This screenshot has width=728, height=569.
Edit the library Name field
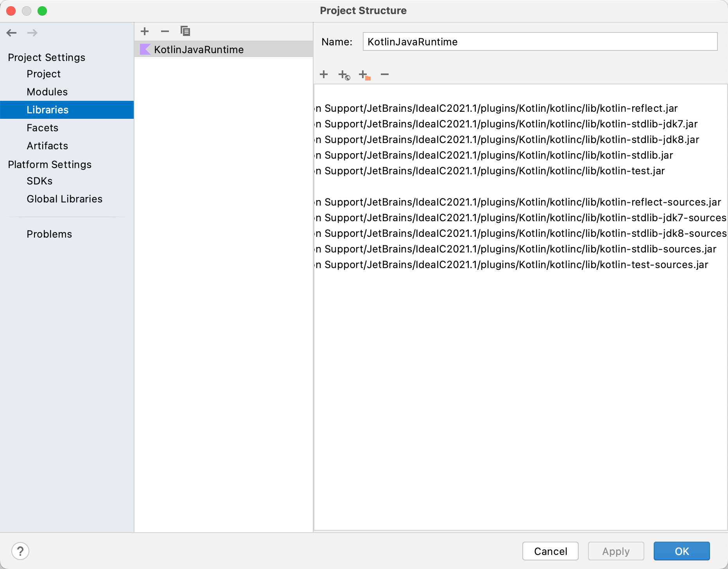(540, 41)
